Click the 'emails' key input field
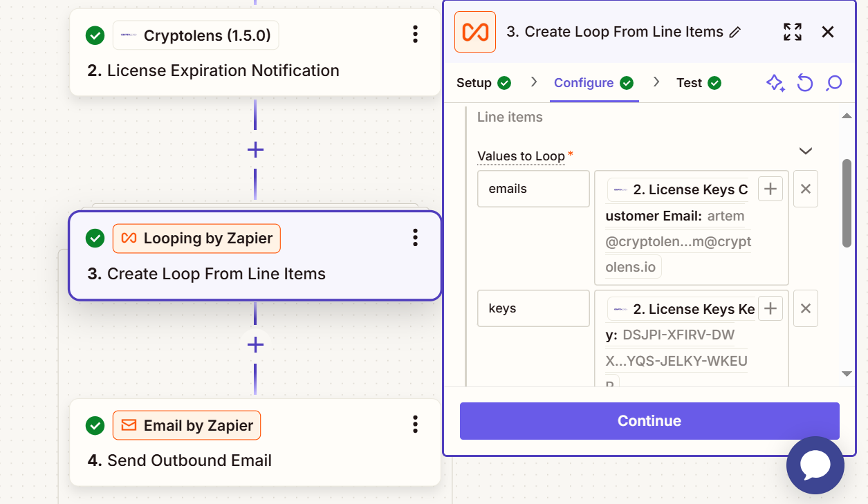This screenshot has width=868, height=504. click(533, 189)
